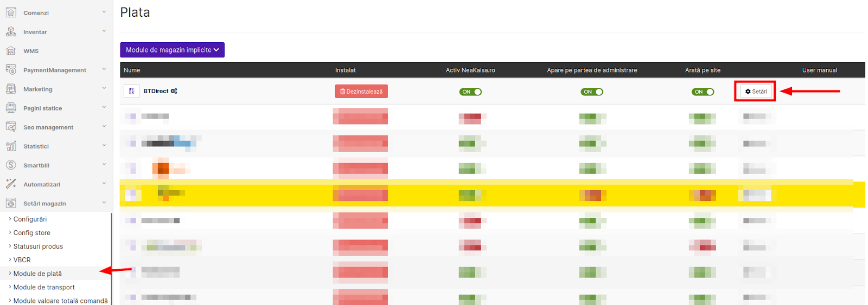Toggle BTDirect administration-side visibility switch
Image resolution: width=868 pixels, height=305 pixels.
click(592, 92)
